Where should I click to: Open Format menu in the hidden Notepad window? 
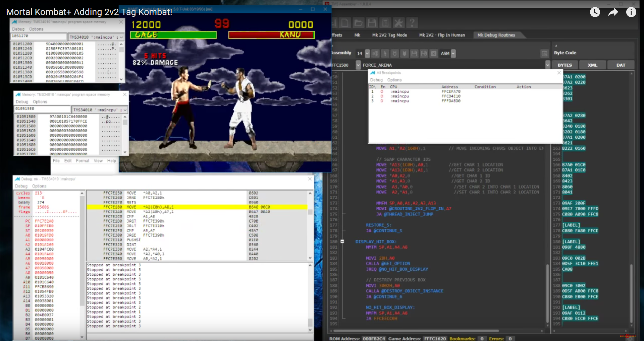(83, 161)
